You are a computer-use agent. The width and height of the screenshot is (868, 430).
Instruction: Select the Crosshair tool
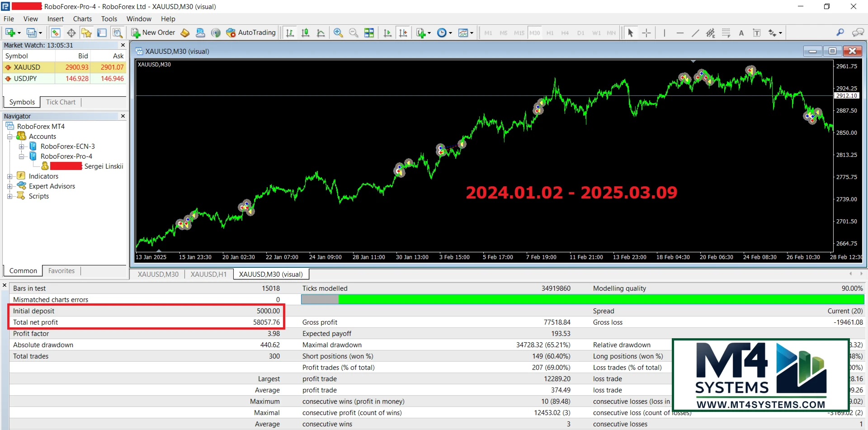click(646, 33)
